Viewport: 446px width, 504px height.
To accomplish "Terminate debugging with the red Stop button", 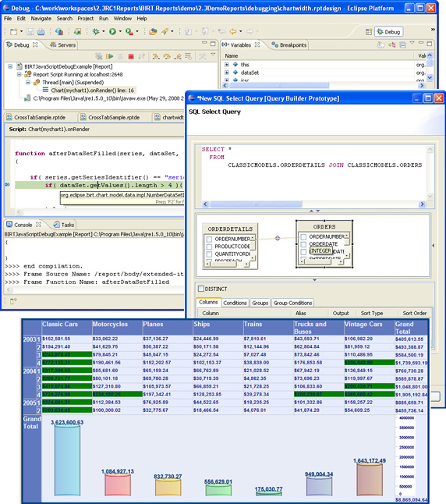I will click(x=131, y=57).
